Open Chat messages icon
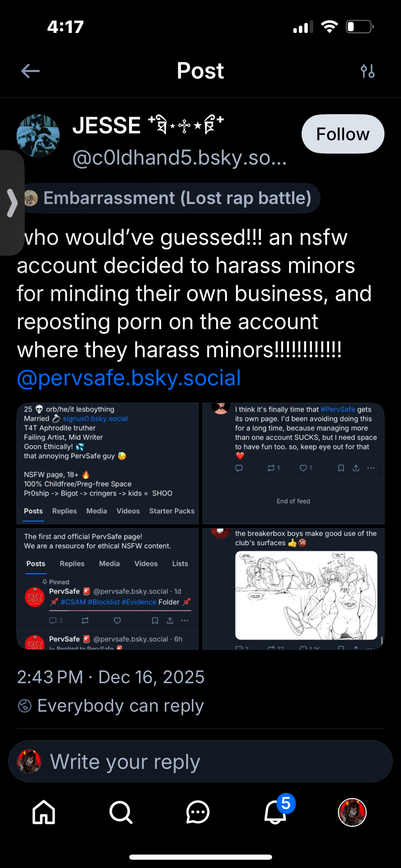Screen dimensions: 401x868 click(x=198, y=812)
